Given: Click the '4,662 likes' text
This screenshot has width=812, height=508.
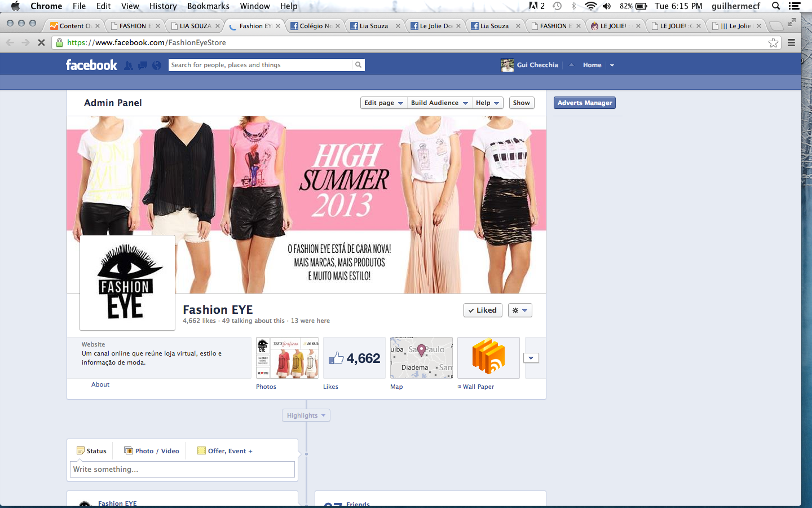Looking at the screenshot, I should tap(199, 321).
